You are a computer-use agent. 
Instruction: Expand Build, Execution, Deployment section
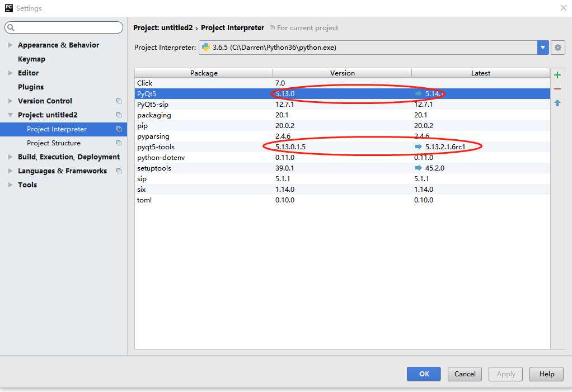[x=10, y=157]
